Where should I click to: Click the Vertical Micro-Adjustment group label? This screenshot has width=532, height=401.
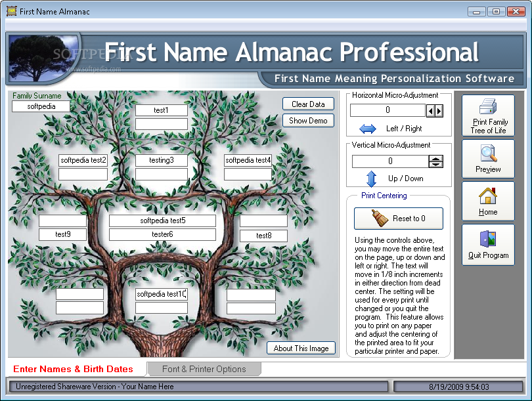[x=391, y=145]
